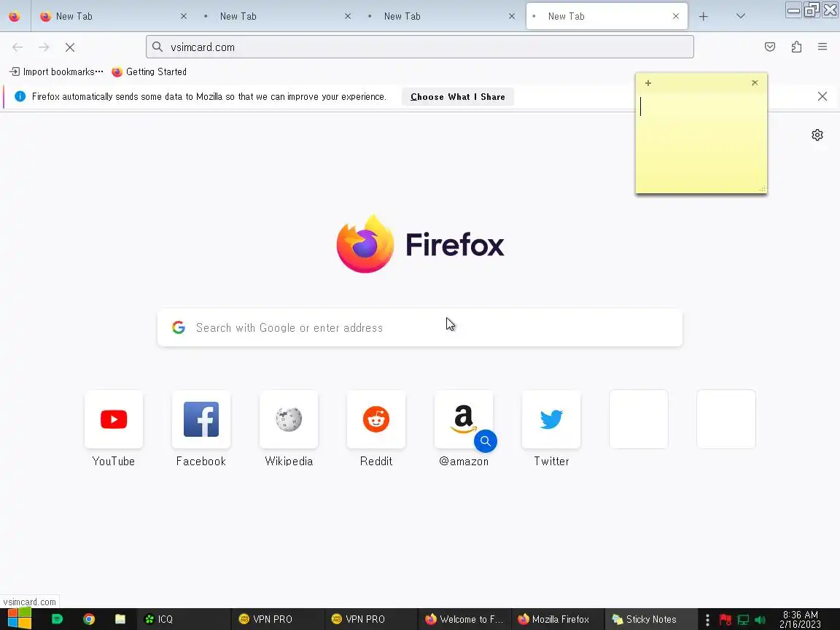Save the page to Pocket using the toolbar icon
This screenshot has width=840, height=630.
[770, 47]
